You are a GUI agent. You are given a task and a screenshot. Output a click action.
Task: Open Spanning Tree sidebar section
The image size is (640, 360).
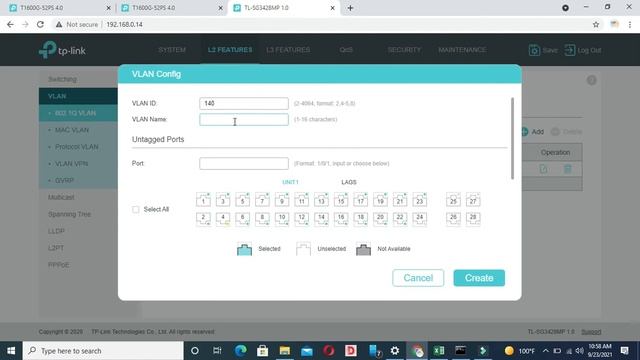point(69,214)
